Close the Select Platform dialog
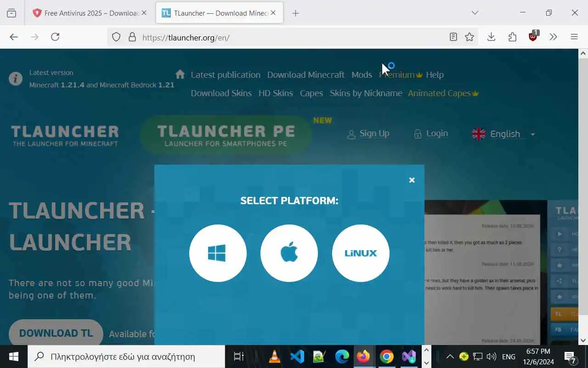Image resolution: width=588 pixels, height=368 pixels. 412,180
